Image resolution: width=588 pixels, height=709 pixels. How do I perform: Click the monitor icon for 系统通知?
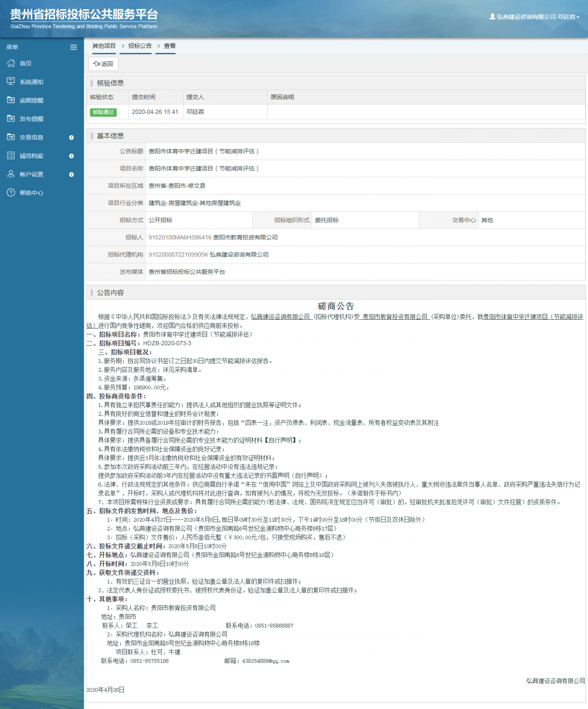(11, 81)
